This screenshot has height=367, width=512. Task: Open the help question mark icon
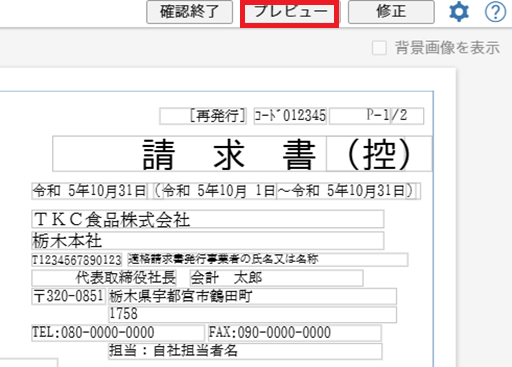coord(495,12)
